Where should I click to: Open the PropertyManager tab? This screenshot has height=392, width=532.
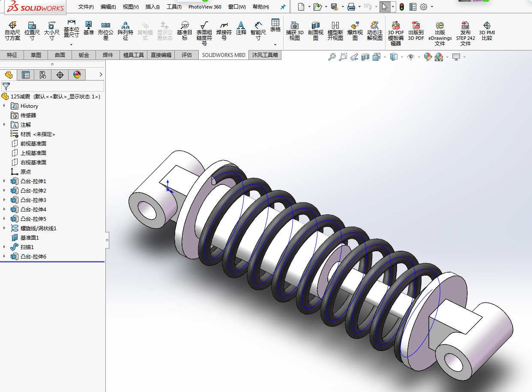26,75
